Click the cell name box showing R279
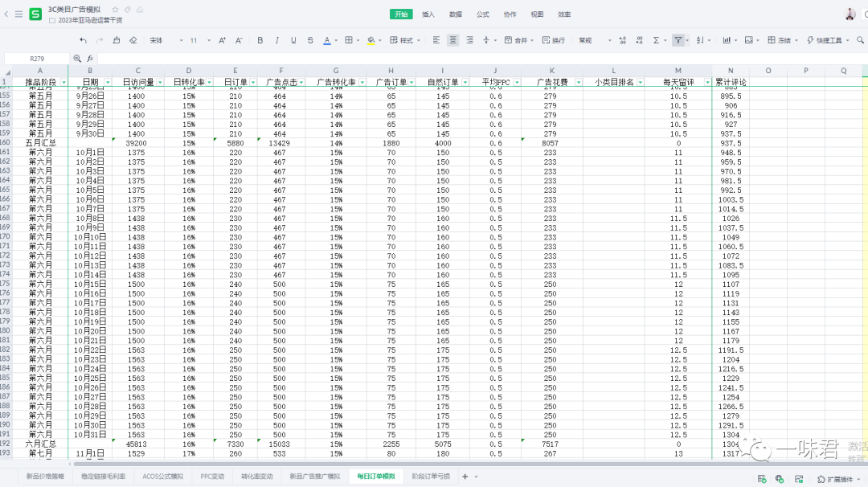 pyautogui.click(x=36, y=59)
